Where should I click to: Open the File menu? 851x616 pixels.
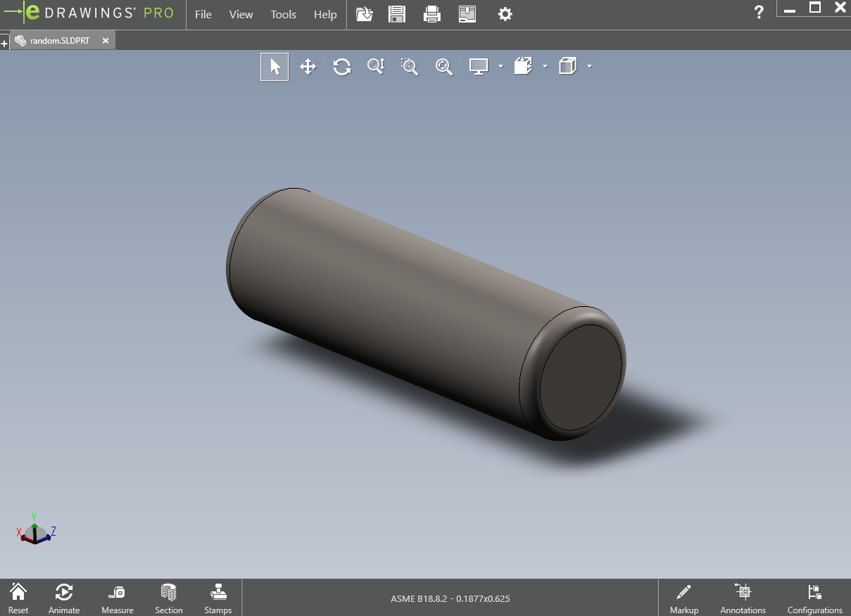point(203,14)
